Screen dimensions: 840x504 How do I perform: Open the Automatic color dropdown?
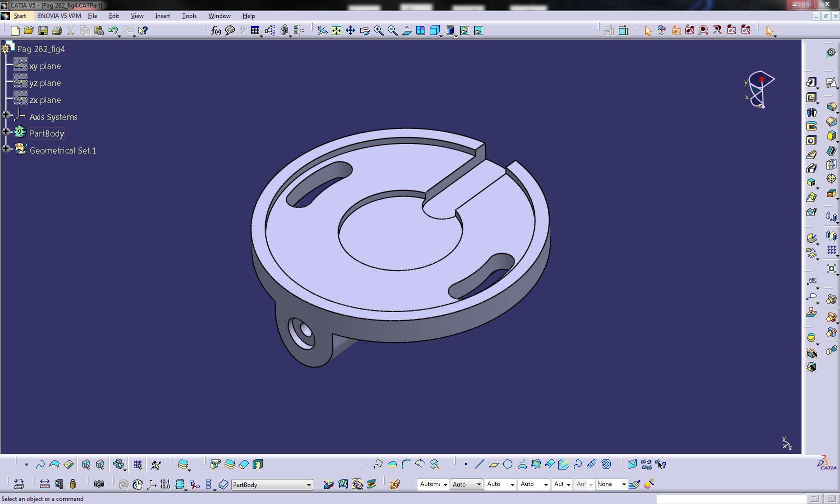tap(445, 484)
